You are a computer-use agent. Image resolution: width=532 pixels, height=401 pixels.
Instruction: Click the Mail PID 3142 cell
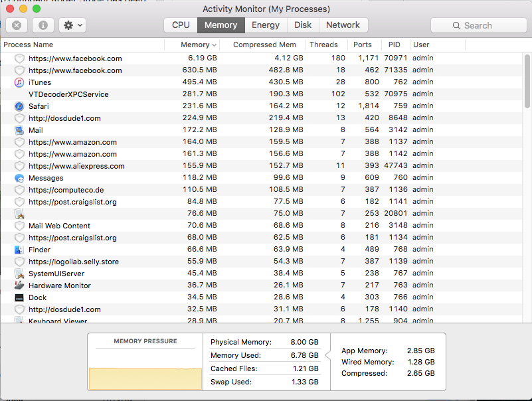(398, 129)
